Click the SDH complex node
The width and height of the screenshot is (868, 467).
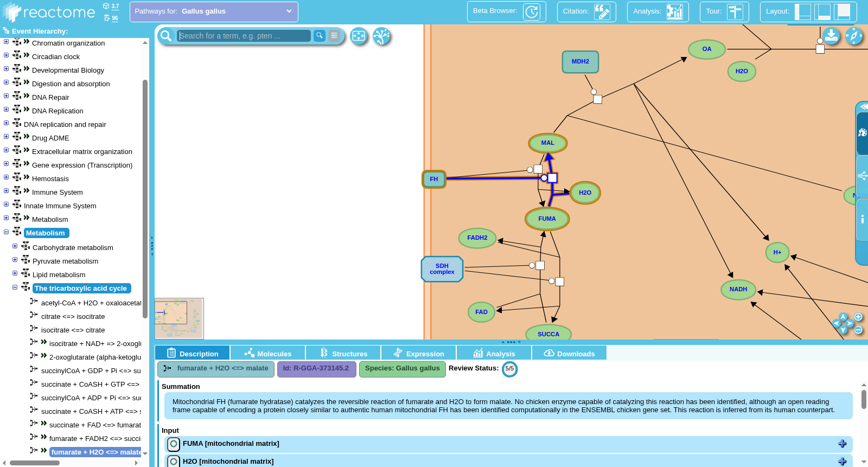point(442,269)
